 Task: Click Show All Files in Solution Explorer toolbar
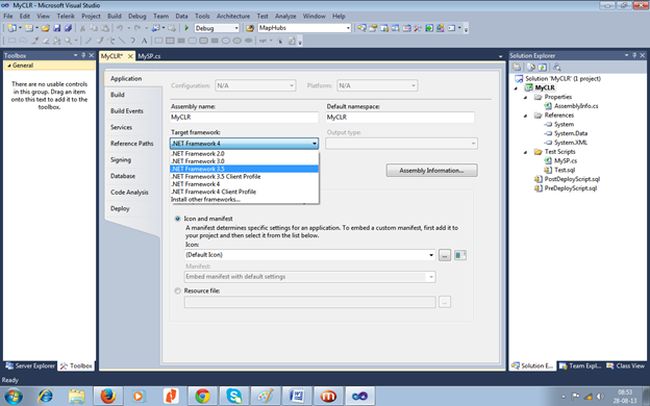531,67
